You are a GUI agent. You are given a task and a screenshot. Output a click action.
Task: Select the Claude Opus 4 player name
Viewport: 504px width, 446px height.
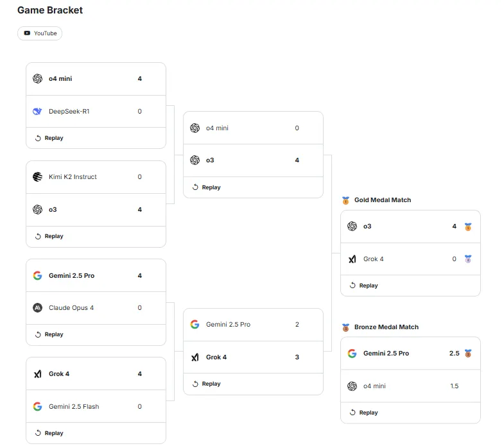click(71, 308)
